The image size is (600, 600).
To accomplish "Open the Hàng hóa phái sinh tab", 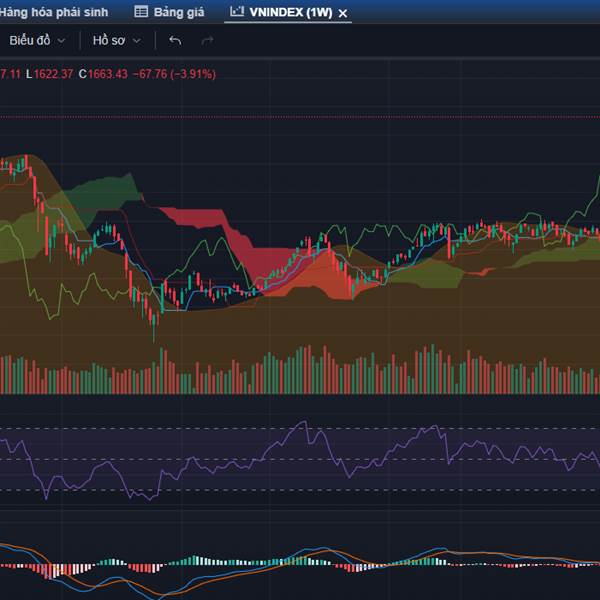I will click(54, 12).
